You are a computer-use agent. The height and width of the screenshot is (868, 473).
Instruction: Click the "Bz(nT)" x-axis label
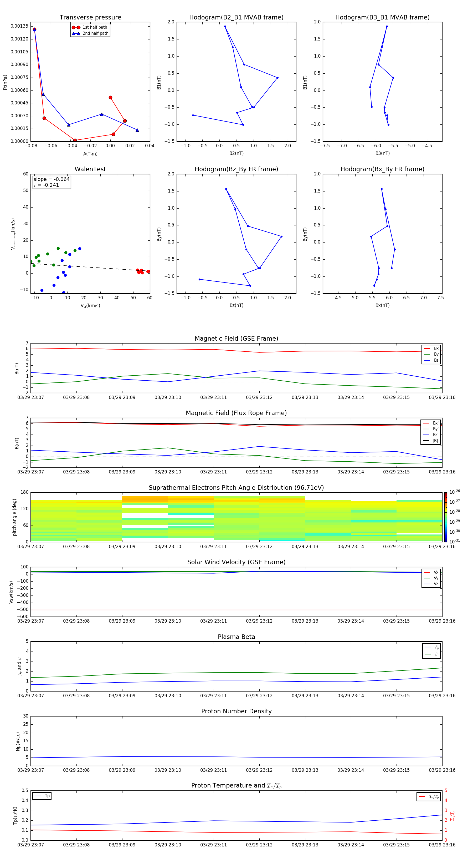236,305
